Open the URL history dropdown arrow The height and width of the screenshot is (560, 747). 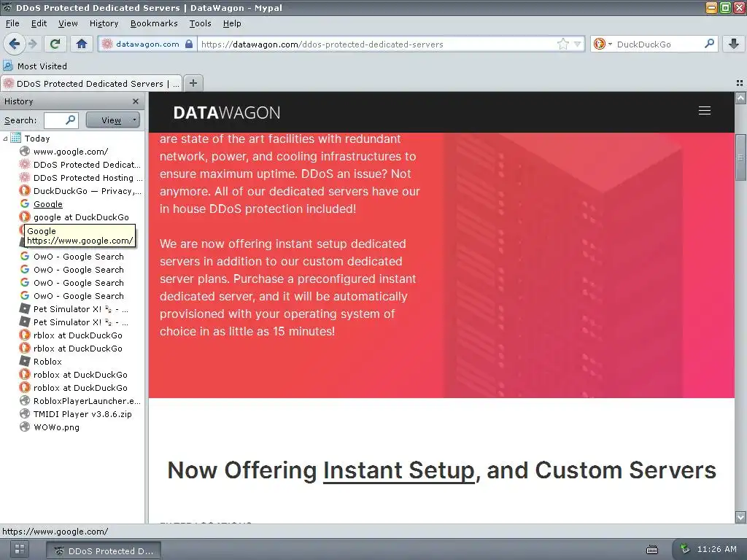(x=578, y=44)
